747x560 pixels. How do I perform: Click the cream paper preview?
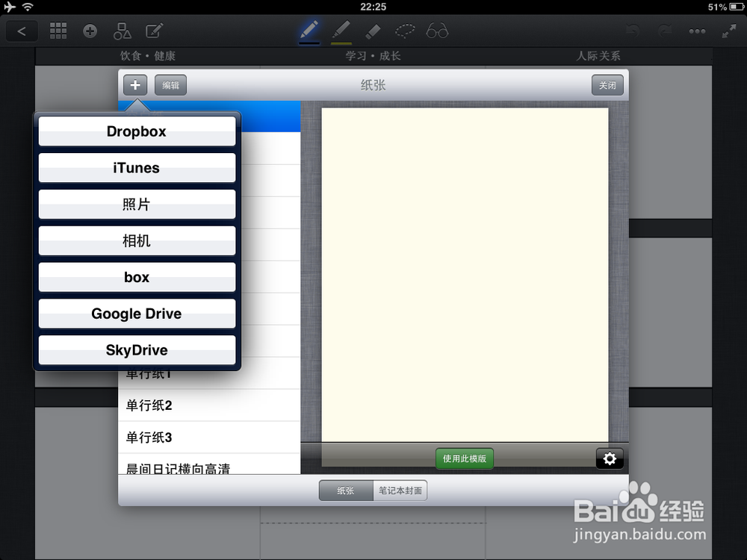[x=465, y=275]
